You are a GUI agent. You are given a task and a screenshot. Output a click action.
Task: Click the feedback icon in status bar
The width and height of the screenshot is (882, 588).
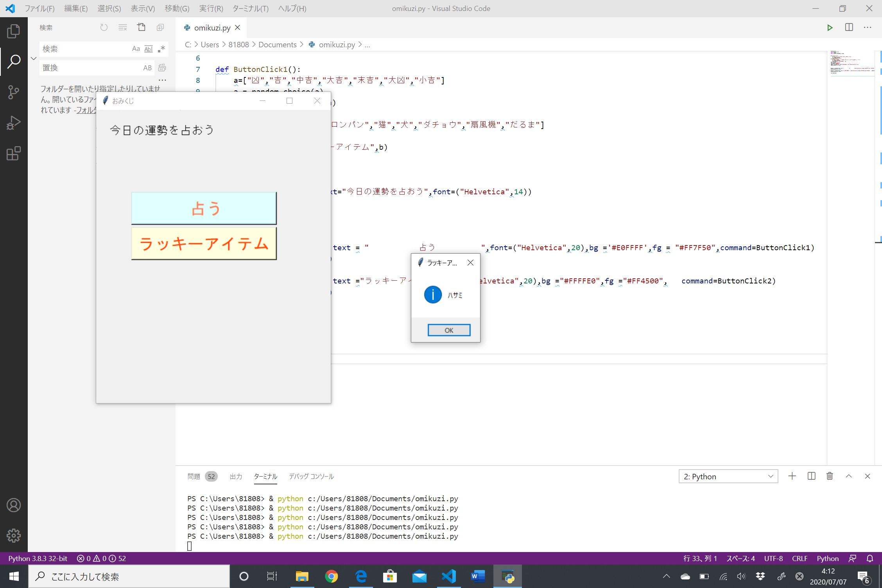pyautogui.click(x=853, y=559)
